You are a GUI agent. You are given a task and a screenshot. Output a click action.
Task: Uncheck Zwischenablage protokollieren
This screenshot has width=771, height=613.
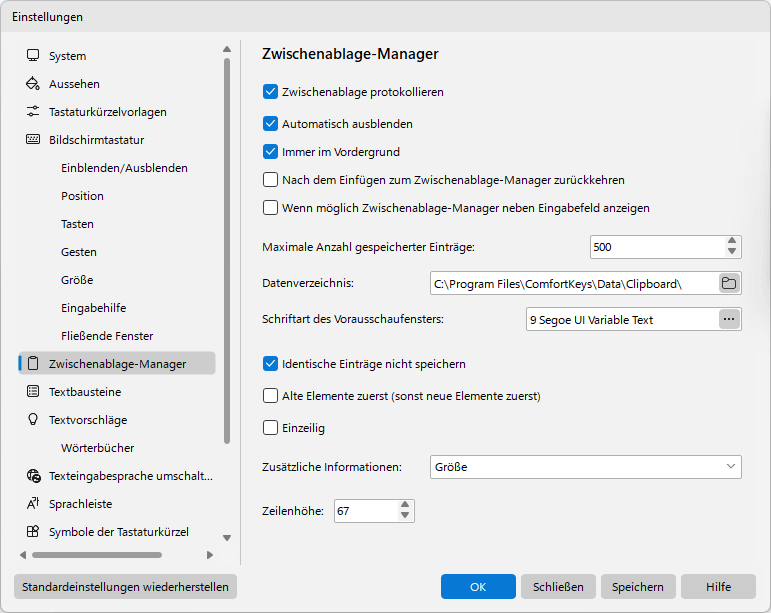click(x=270, y=92)
